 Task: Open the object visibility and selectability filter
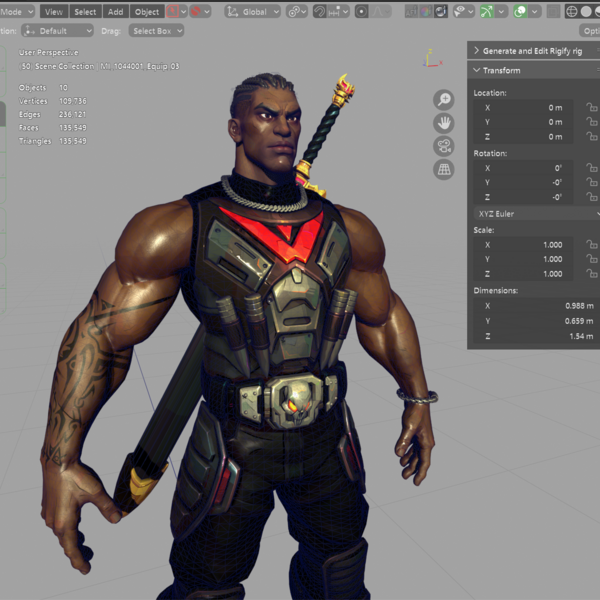[x=463, y=12]
